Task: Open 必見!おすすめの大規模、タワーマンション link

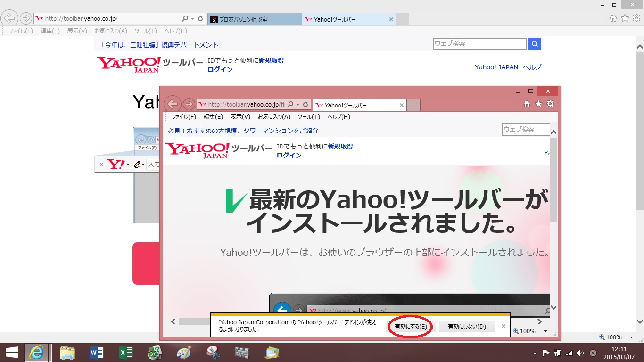Action: [243, 131]
